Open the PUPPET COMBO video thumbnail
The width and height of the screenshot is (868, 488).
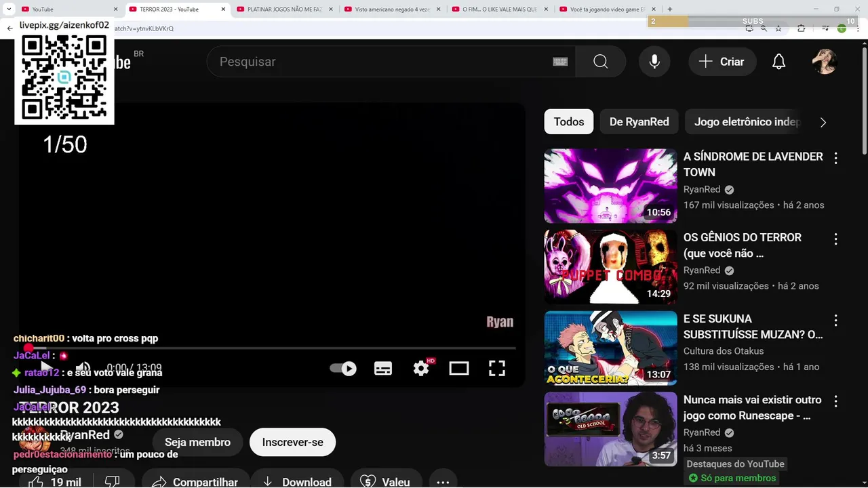coord(610,267)
